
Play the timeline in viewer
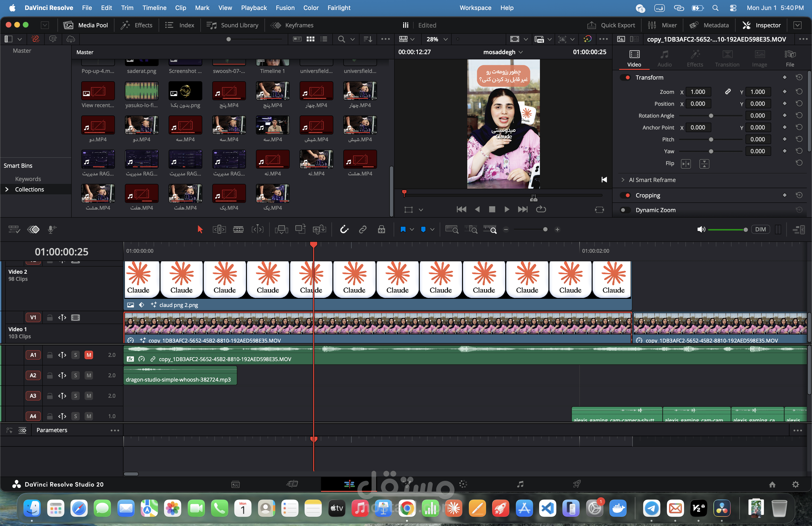pyautogui.click(x=507, y=209)
